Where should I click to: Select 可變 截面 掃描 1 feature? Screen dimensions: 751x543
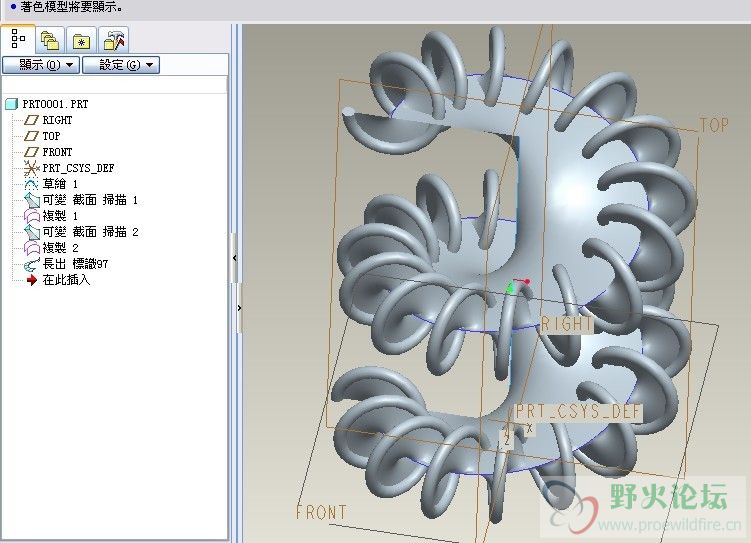point(90,200)
